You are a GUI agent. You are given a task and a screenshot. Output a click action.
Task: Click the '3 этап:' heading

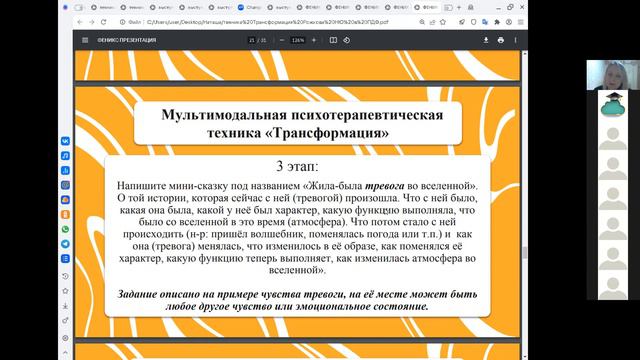coord(297,166)
